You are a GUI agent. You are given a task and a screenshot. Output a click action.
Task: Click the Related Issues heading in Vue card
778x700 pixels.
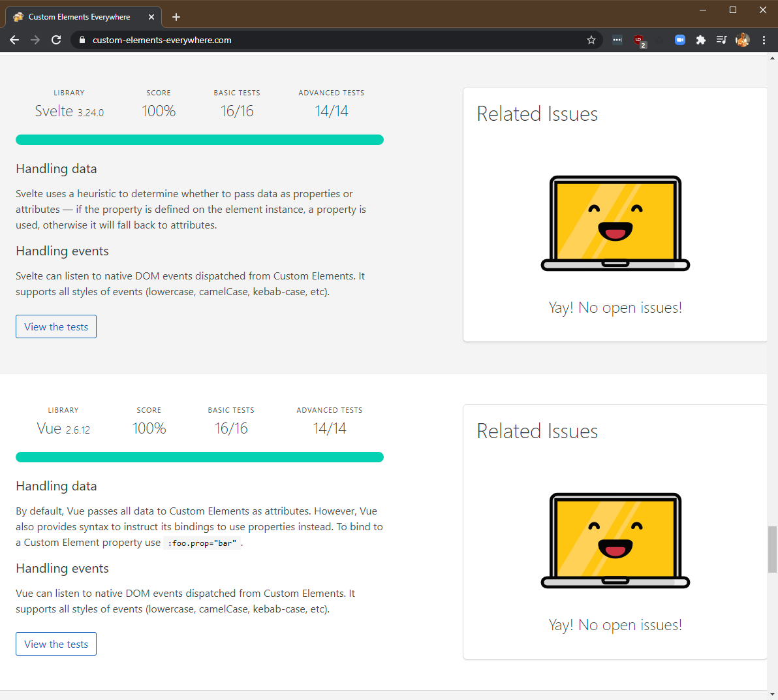[x=537, y=431]
